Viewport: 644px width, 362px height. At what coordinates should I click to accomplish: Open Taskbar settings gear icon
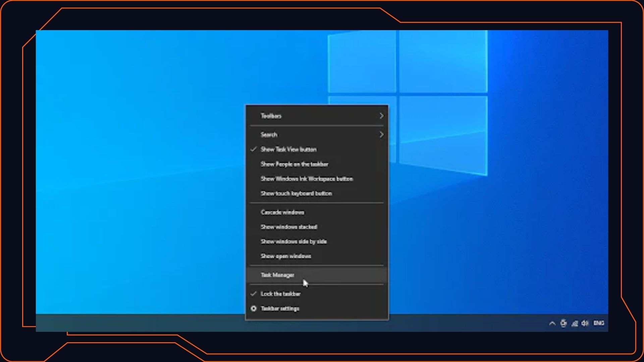click(x=254, y=308)
